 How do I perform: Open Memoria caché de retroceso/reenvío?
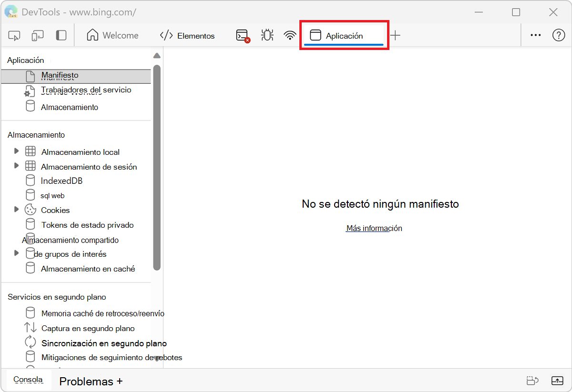click(x=103, y=313)
